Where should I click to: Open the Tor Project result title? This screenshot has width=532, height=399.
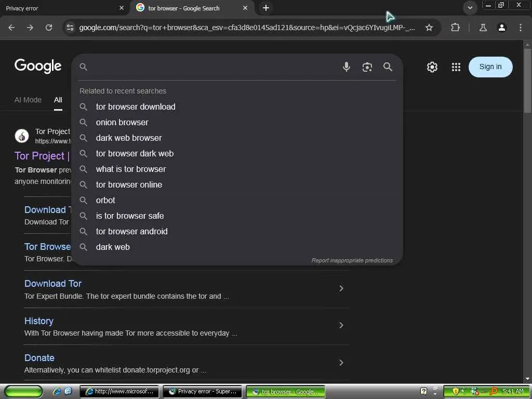point(42,156)
